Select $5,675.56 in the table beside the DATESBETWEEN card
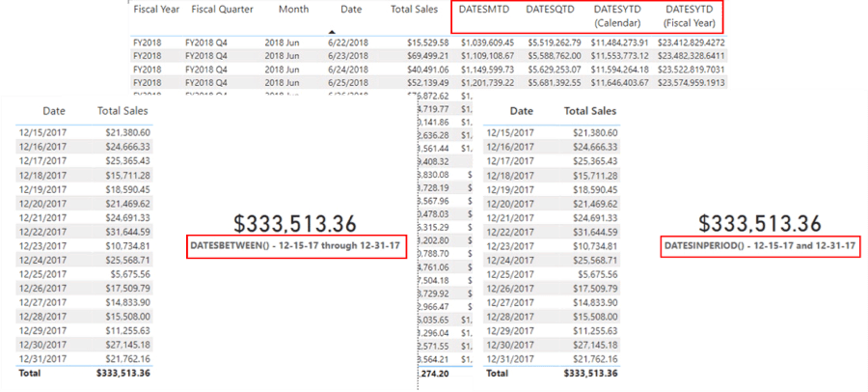 point(130,274)
